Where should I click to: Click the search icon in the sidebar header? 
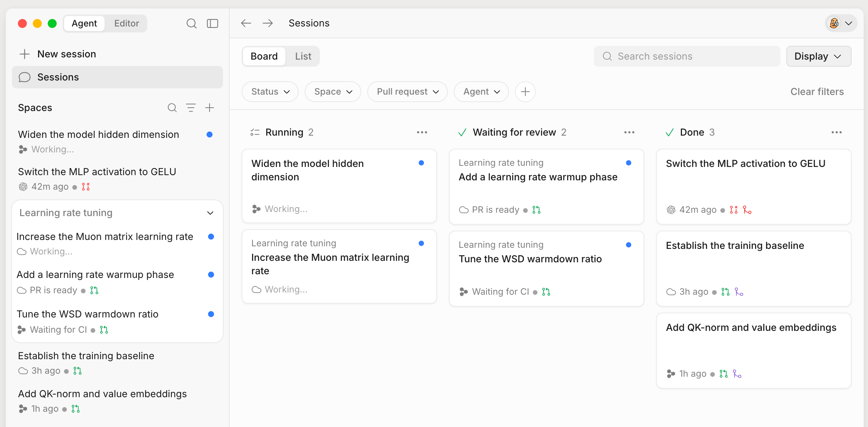pos(191,23)
